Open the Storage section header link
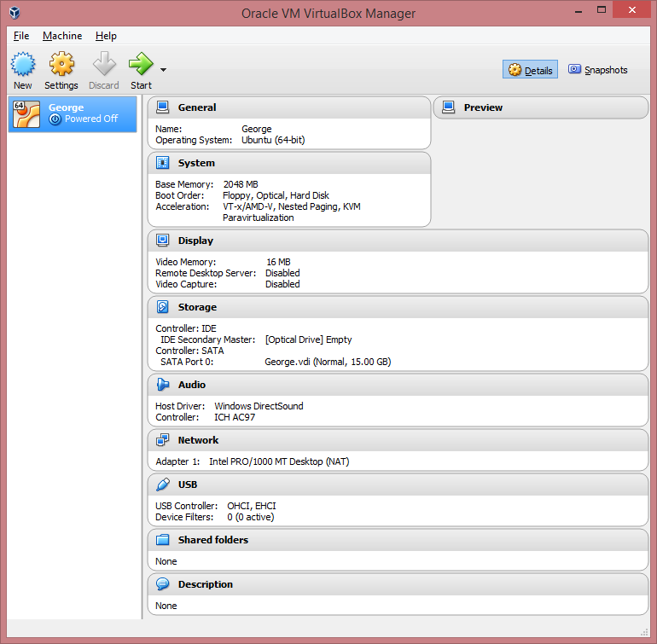Screen dimensions: 657x644 (197, 307)
